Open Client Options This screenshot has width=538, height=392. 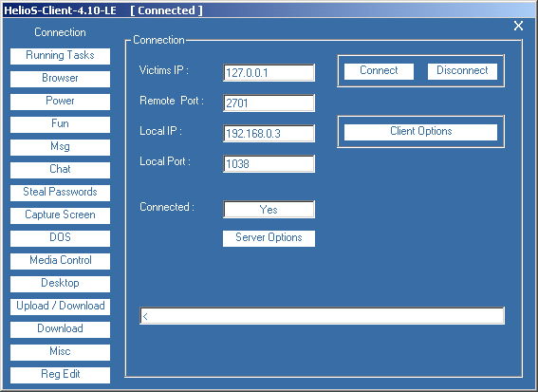(420, 132)
